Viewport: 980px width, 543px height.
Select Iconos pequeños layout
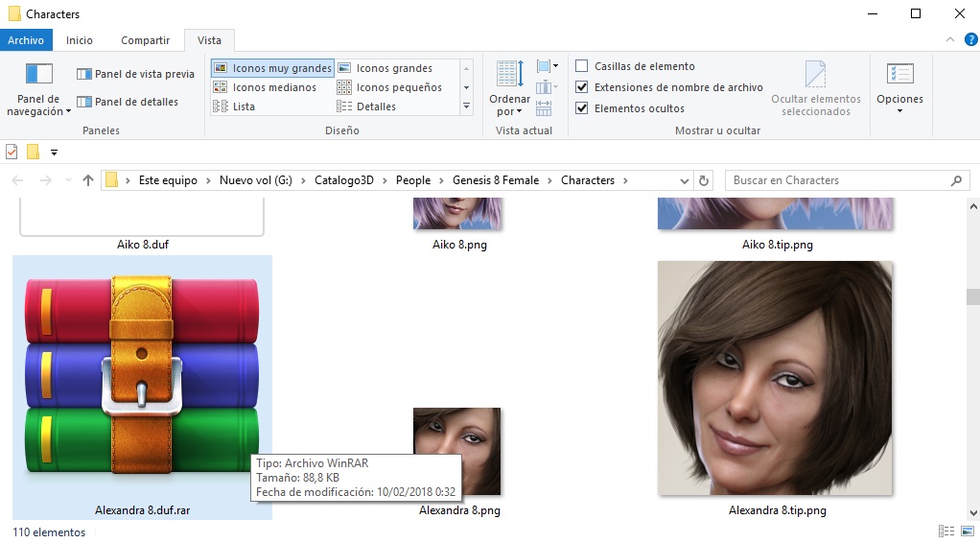click(389, 87)
